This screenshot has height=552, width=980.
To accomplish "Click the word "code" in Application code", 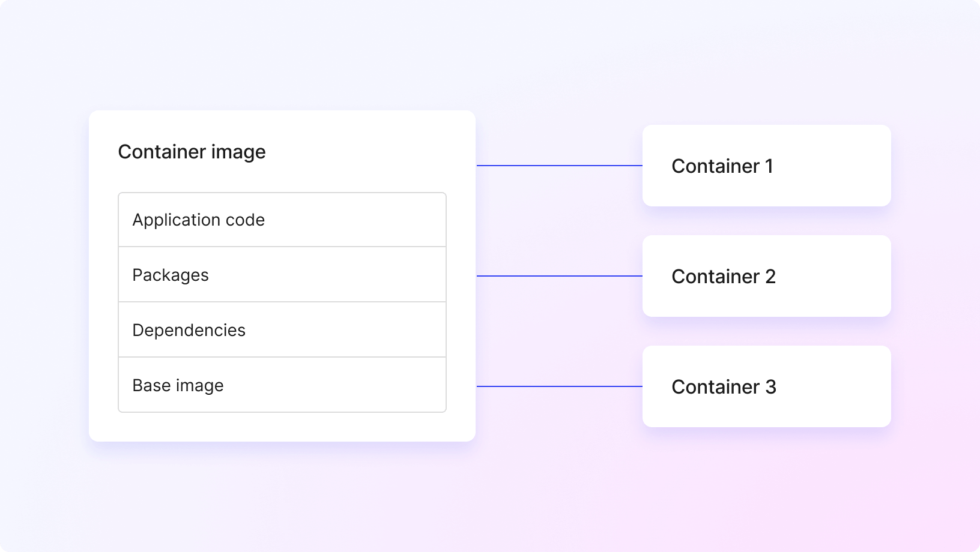I will coord(245,220).
